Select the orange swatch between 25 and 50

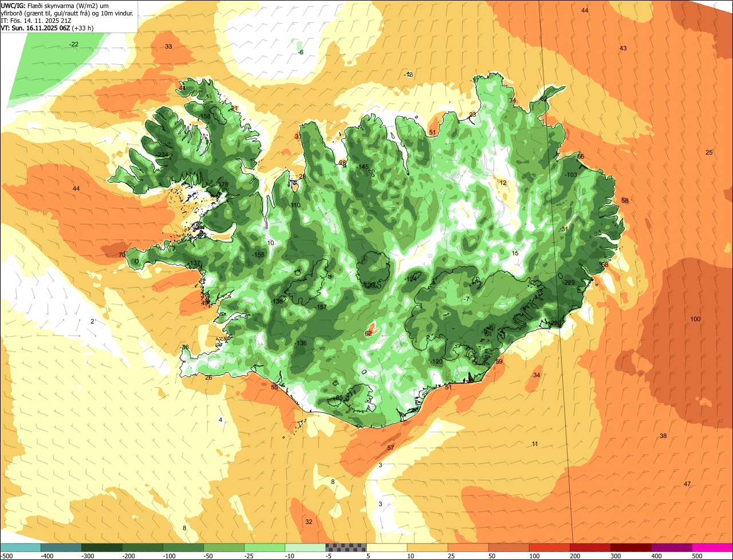click(468, 547)
